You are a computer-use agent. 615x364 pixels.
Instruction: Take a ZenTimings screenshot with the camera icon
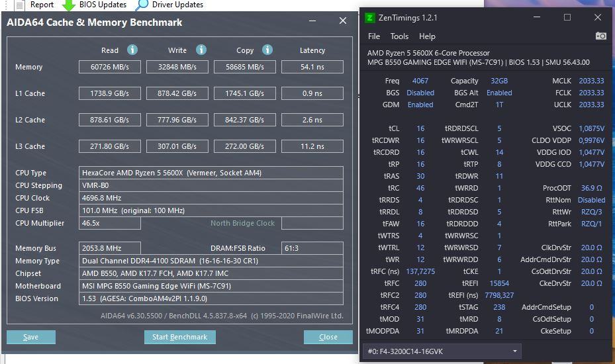(x=601, y=36)
